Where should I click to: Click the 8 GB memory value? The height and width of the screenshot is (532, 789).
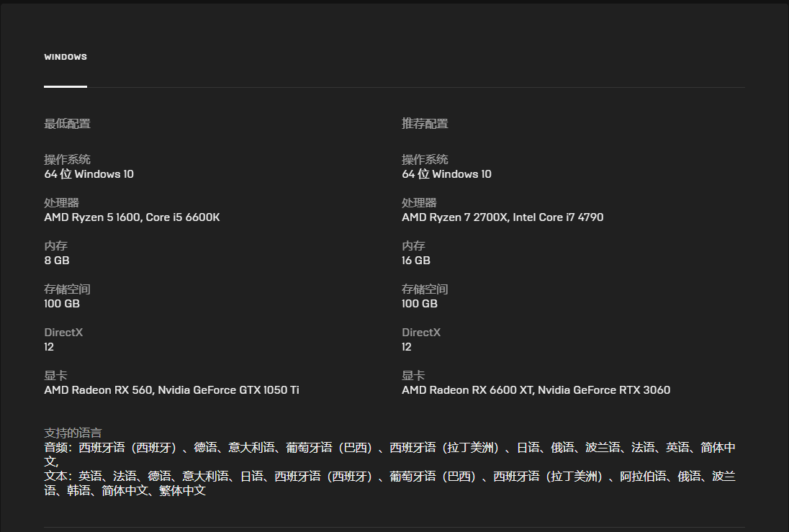57,261
